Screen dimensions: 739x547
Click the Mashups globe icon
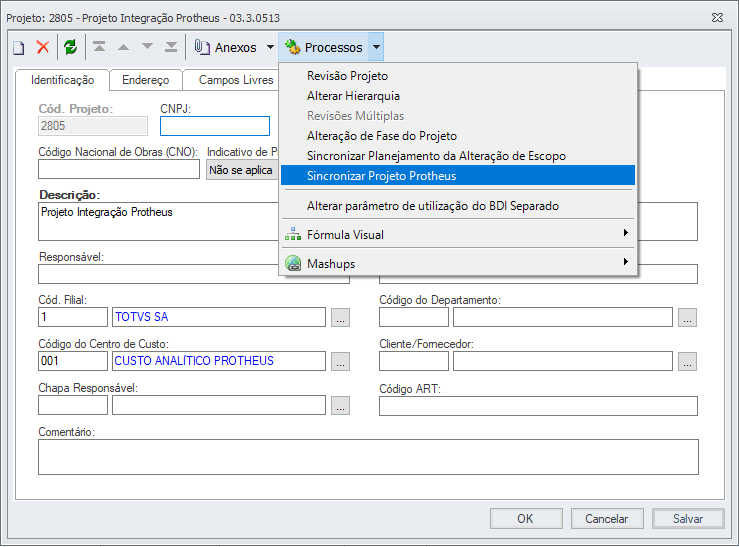coord(293,263)
